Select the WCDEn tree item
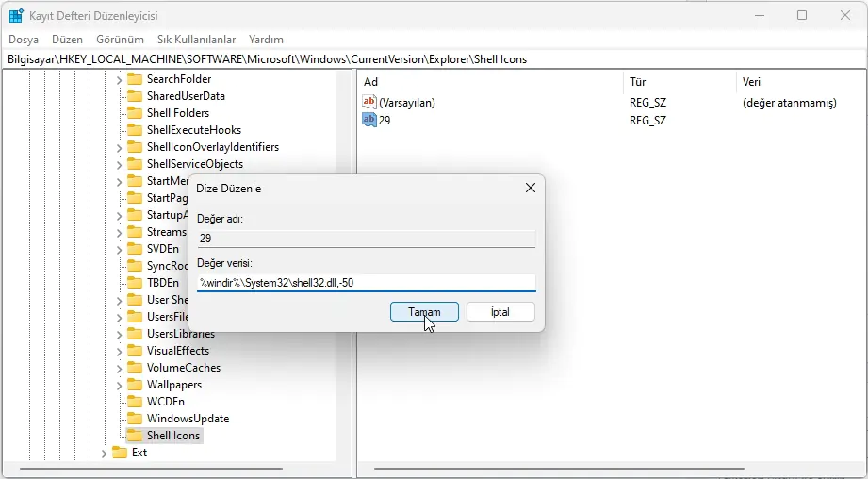 tap(166, 402)
